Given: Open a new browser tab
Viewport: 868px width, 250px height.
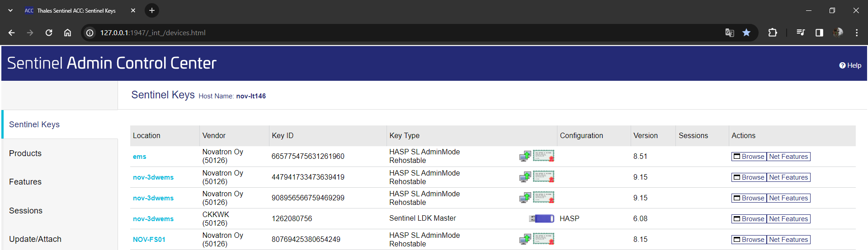Looking at the screenshot, I should pyautogui.click(x=152, y=10).
